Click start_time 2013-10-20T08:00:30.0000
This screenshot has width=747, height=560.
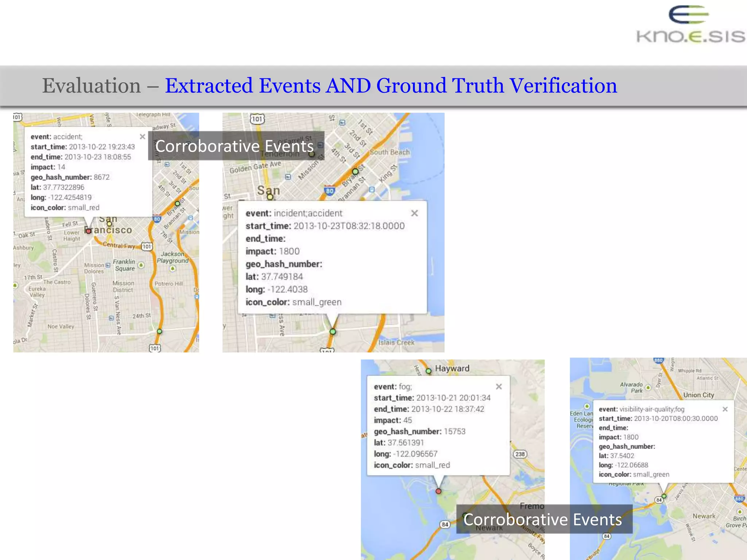658,419
